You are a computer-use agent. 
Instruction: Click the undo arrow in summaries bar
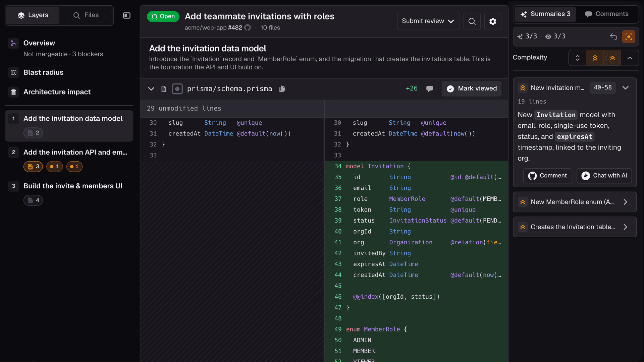pyautogui.click(x=613, y=37)
